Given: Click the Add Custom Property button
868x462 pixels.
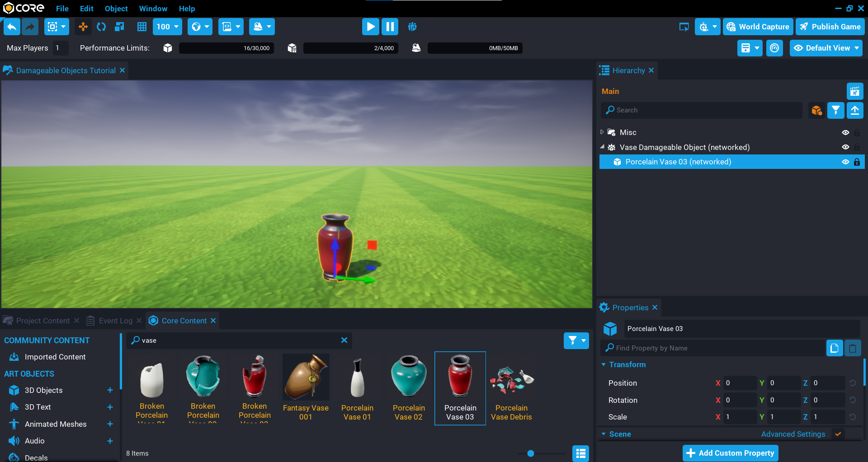Looking at the screenshot, I should pyautogui.click(x=730, y=453).
